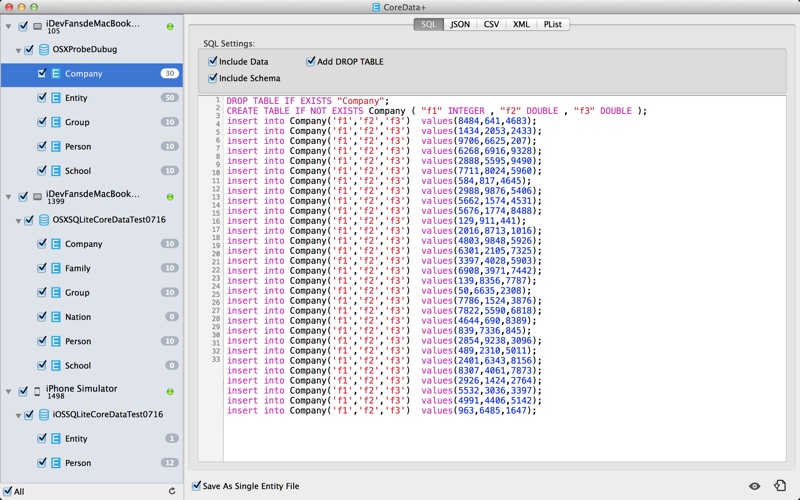Click the refresh icon beside the All checkbox
The width and height of the screenshot is (800, 500).
[x=172, y=491]
